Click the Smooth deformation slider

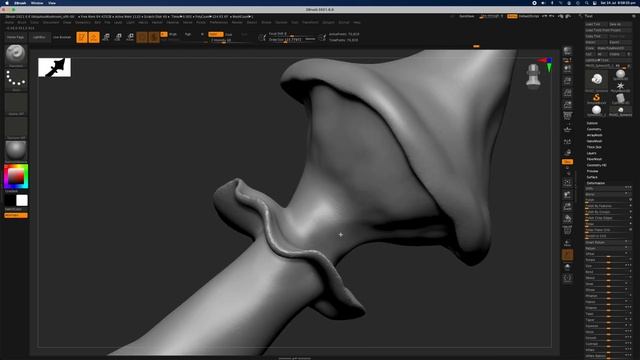tap(609, 338)
